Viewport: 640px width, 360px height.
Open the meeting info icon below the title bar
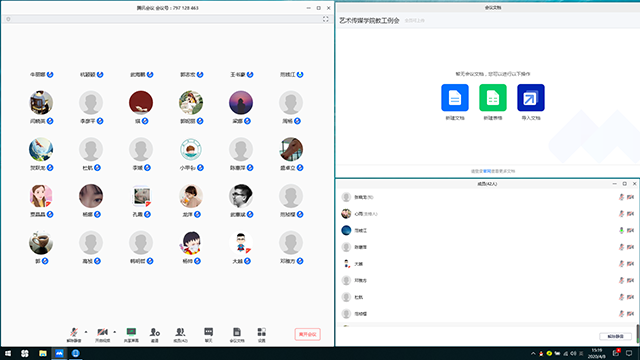[x=8, y=19]
